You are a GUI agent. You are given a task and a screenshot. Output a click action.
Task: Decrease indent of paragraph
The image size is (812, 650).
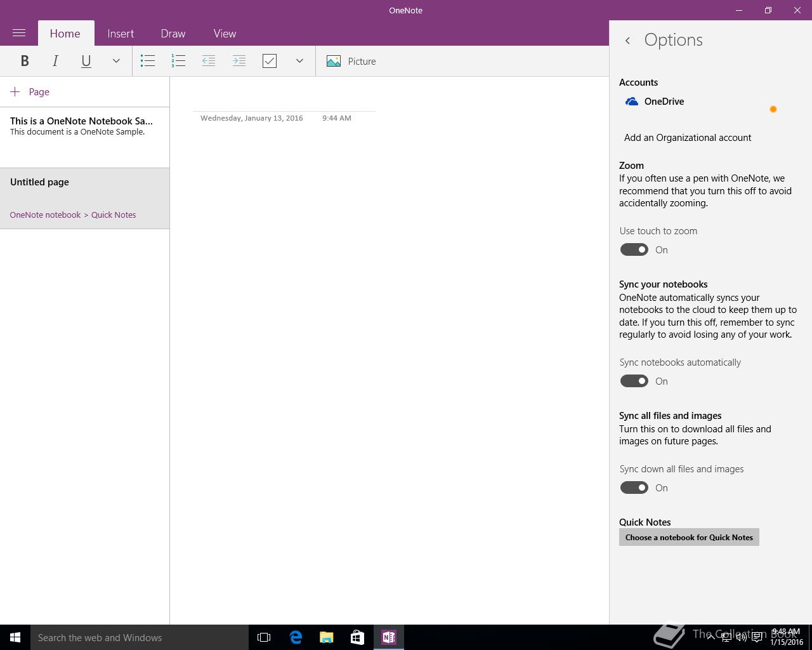pos(209,61)
